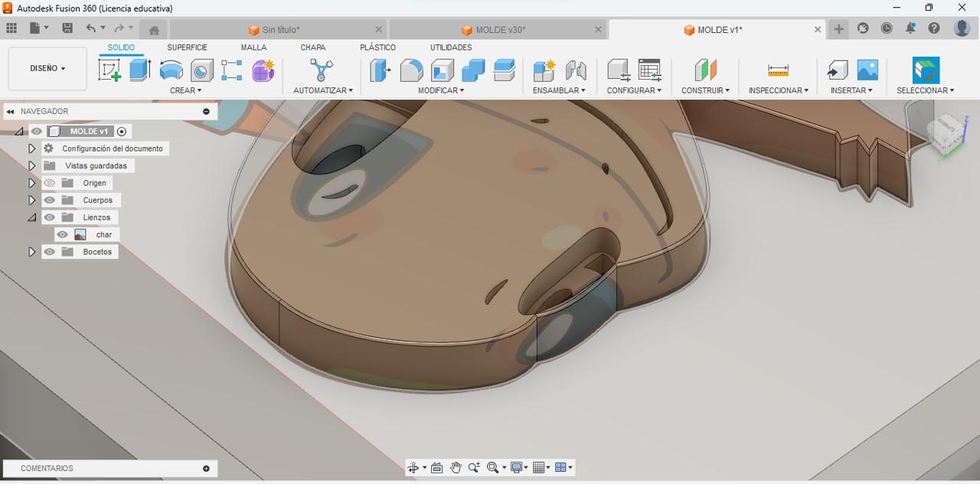Toggle visibility of char canvas
This screenshot has width=980, height=484.
click(x=63, y=234)
